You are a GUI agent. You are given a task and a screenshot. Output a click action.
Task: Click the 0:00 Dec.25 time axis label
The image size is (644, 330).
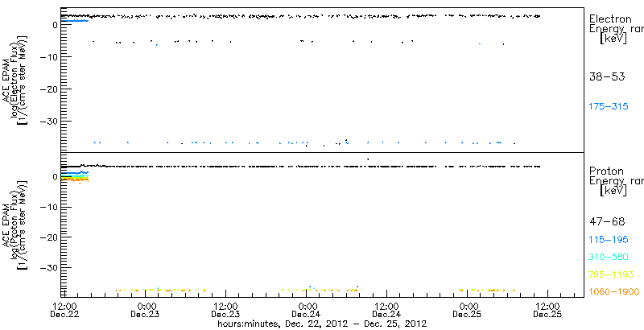click(469, 311)
